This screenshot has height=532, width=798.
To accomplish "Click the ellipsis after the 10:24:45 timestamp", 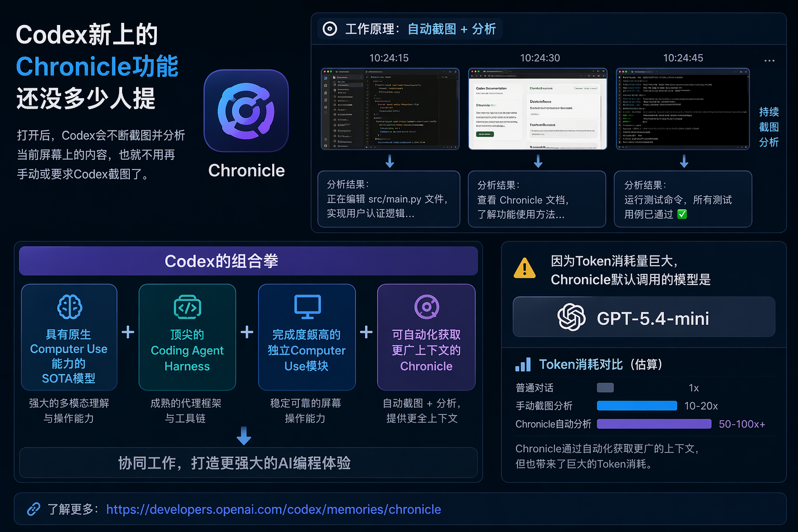I will coord(769,61).
